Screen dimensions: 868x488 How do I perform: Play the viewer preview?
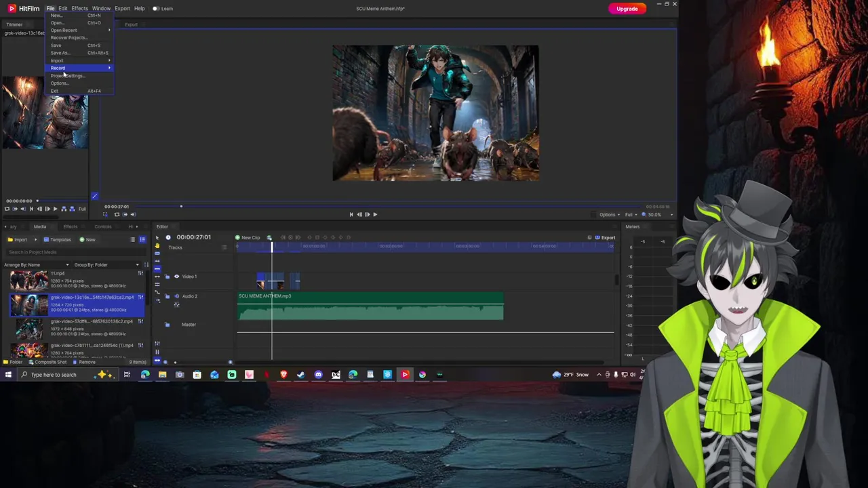[375, 214]
